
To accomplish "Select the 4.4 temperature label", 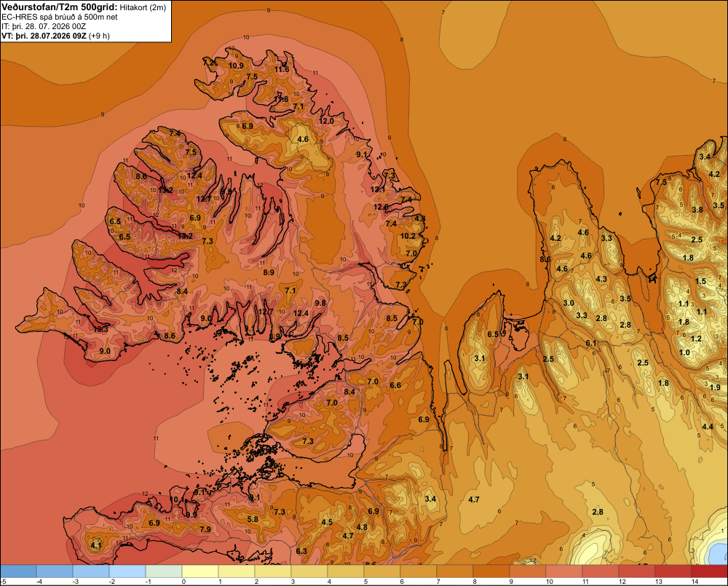I will coord(708,427).
